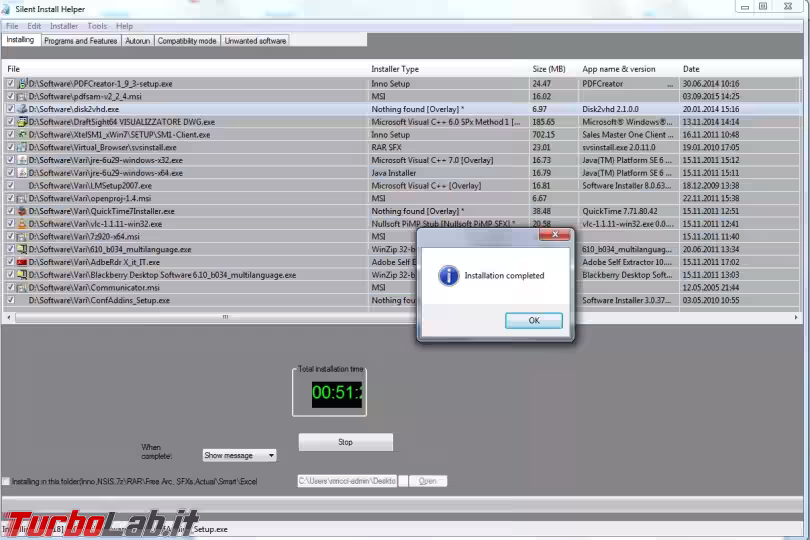Image resolution: width=810 pixels, height=540 pixels.
Task: Sort by the Installer Type column header
Action: coord(448,69)
